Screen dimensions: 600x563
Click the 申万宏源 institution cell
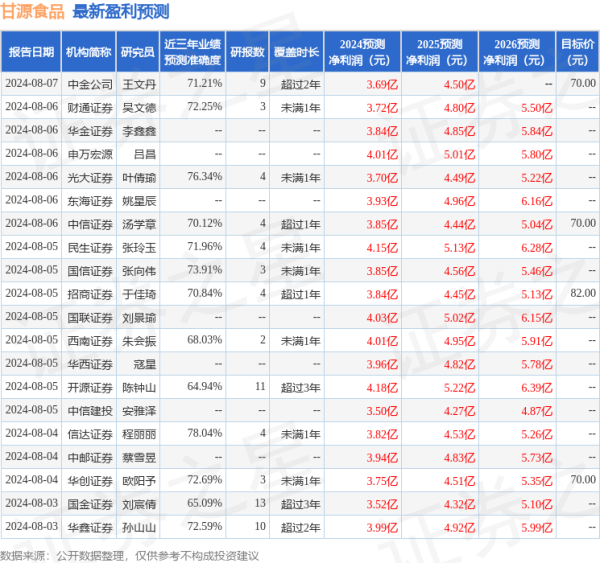coord(90,154)
